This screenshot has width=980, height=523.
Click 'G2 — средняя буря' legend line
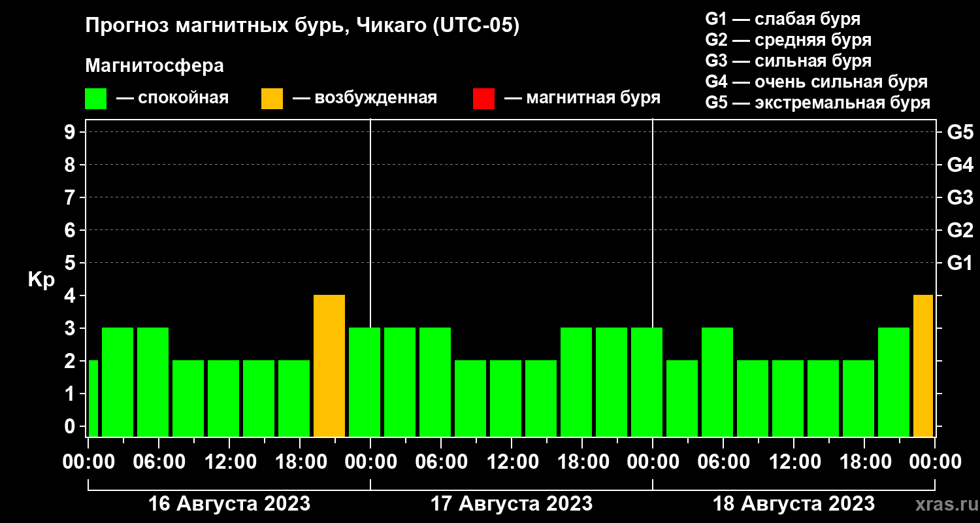coord(788,40)
